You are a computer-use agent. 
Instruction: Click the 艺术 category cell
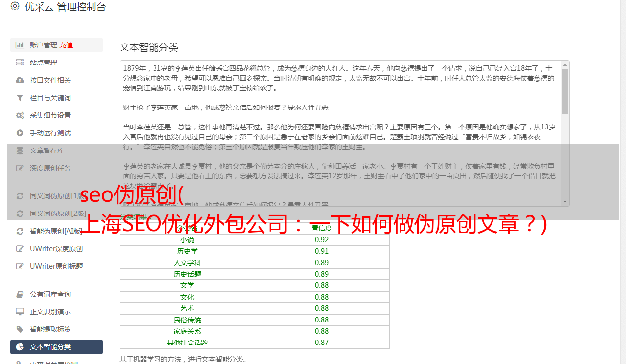[x=187, y=308]
